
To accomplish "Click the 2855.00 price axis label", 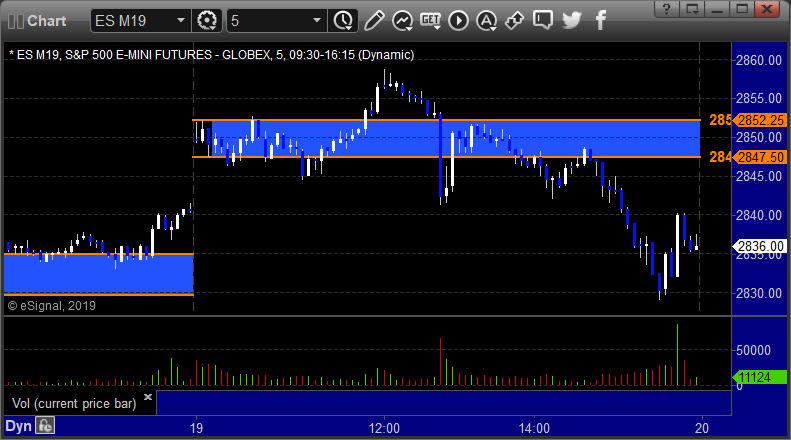I will point(759,98).
